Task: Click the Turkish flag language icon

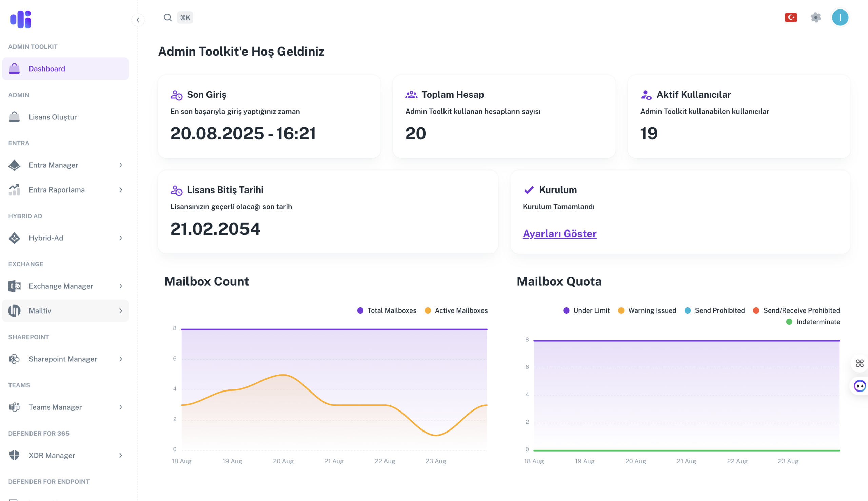Action: click(x=791, y=18)
